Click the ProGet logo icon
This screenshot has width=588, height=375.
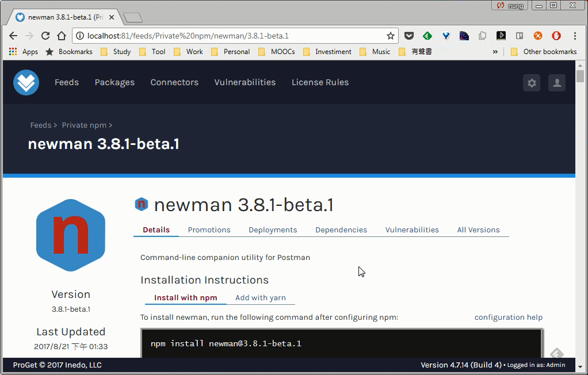pos(26,82)
